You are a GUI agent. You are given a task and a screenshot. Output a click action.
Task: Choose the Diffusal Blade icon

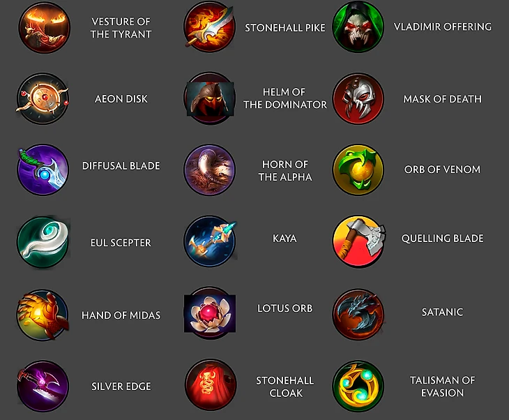click(x=43, y=170)
